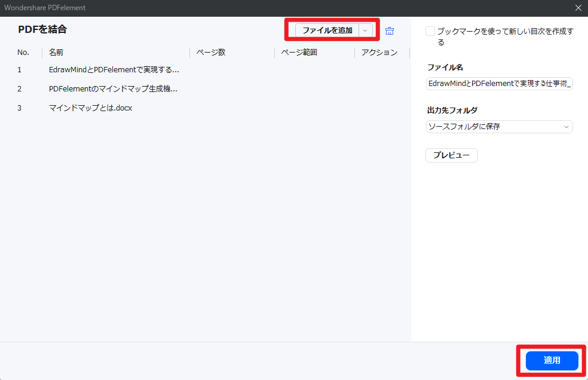This screenshot has height=380, width=588.
Task: Click the blue 適用 button
Action: click(x=552, y=360)
